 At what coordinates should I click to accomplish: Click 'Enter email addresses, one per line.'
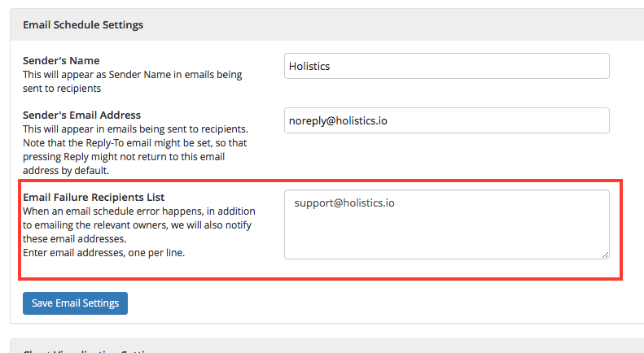[x=104, y=252]
